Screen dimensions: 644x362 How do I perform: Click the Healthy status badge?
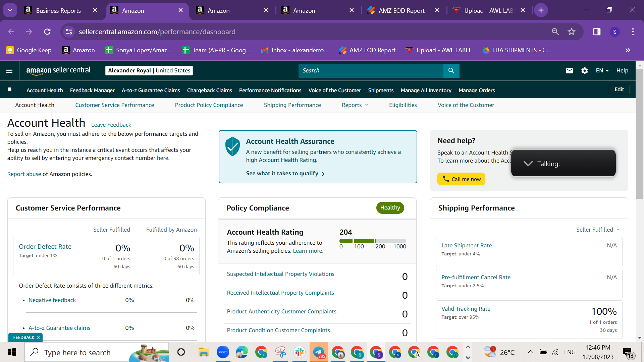[x=390, y=208]
